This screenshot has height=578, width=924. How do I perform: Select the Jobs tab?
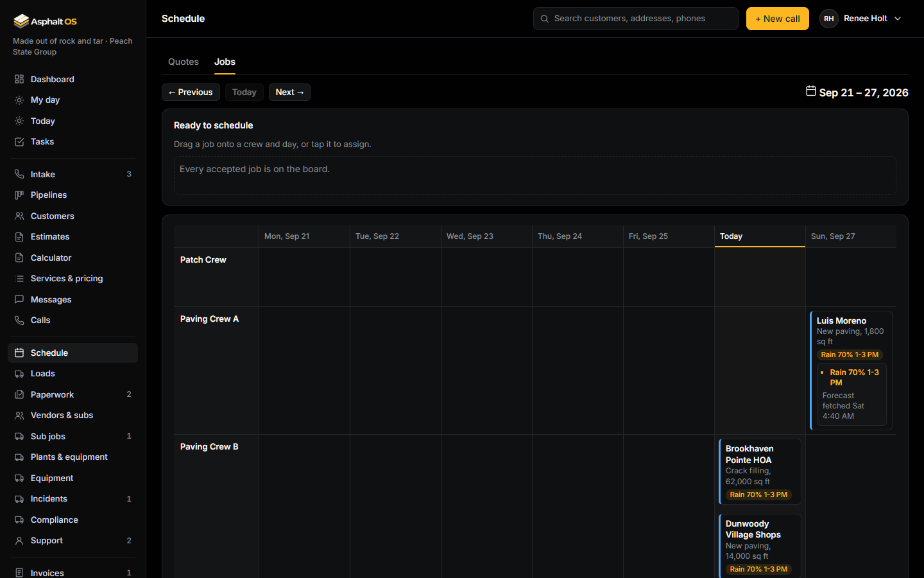pyautogui.click(x=225, y=62)
